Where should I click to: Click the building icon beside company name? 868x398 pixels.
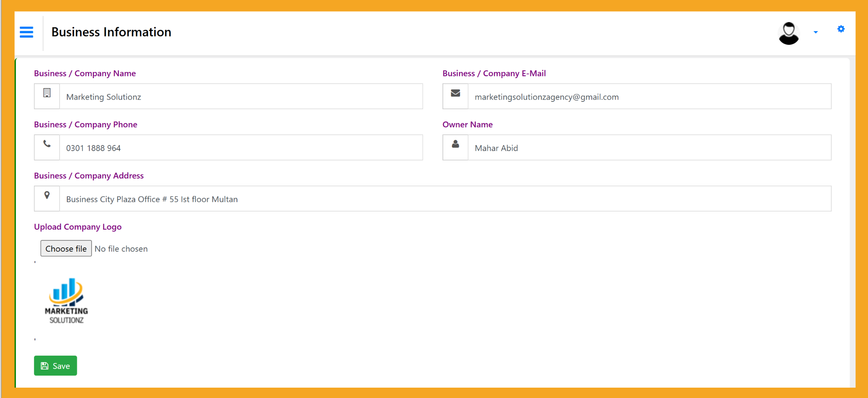point(47,93)
